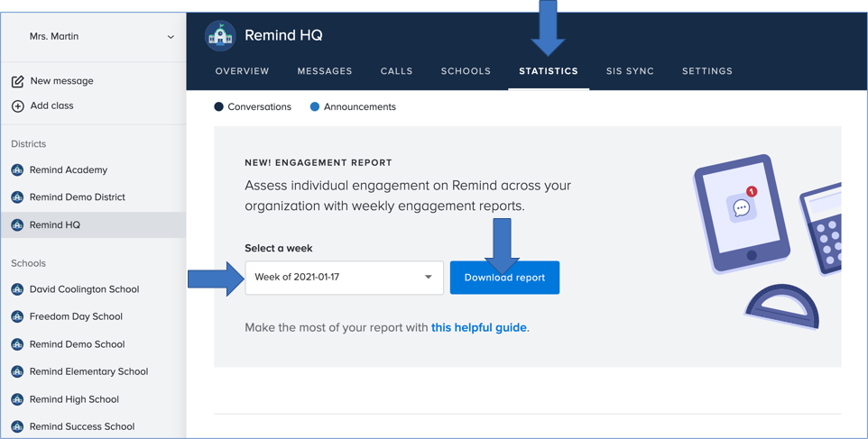Click the 'Select a week' label
868x439 pixels.
pos(279,248)
